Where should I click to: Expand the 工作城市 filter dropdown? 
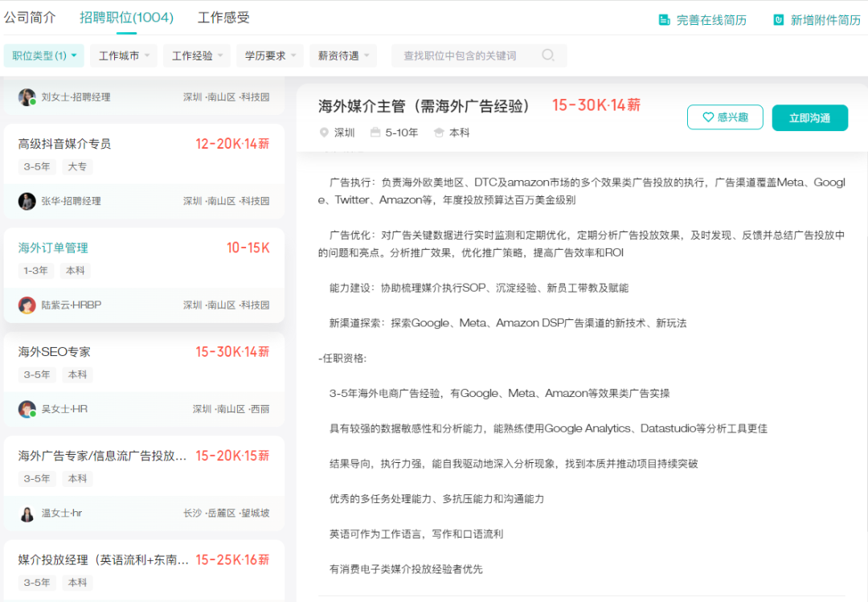click(122, 55)
